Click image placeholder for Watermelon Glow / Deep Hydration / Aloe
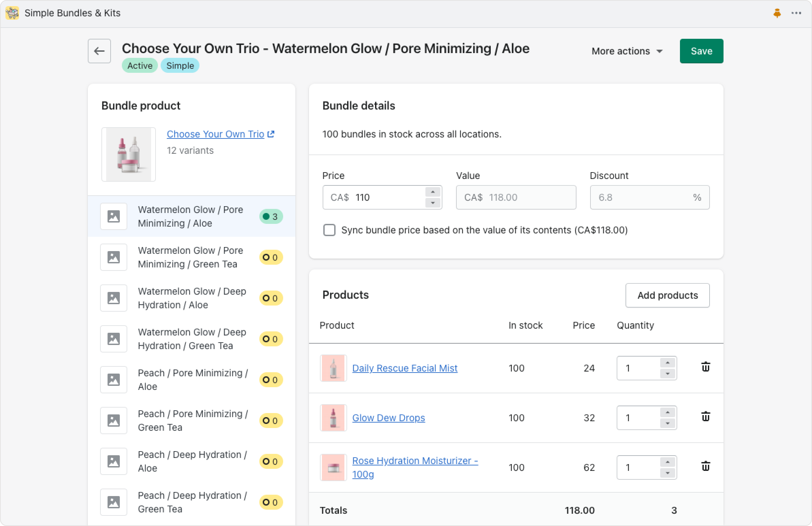This screenshot has height=526, width=812. [x=114, y=298]
